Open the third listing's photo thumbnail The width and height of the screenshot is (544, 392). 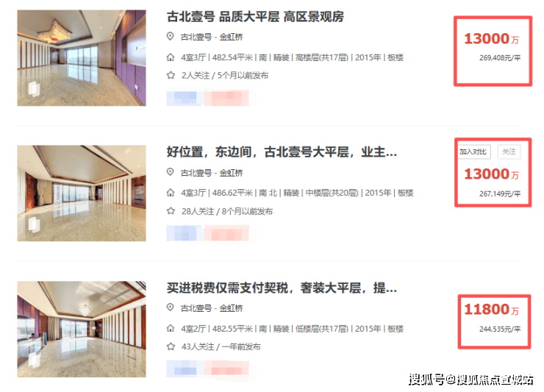tap(82, 329)
